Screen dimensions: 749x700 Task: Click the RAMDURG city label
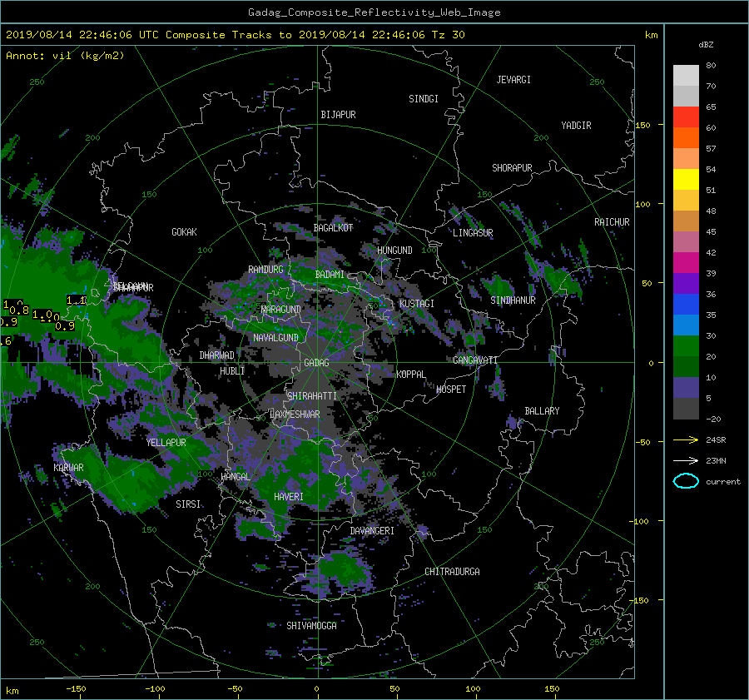(265, 270)
